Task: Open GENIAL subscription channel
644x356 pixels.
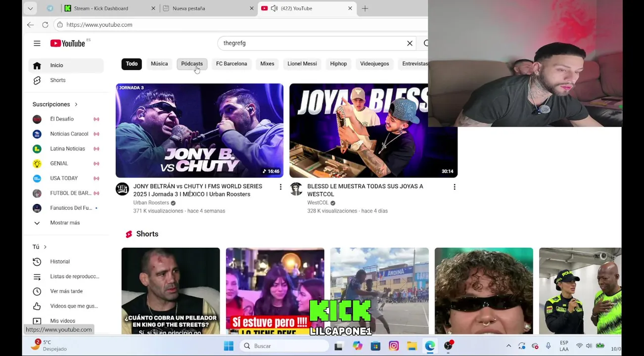Action: tap(67, 164)
